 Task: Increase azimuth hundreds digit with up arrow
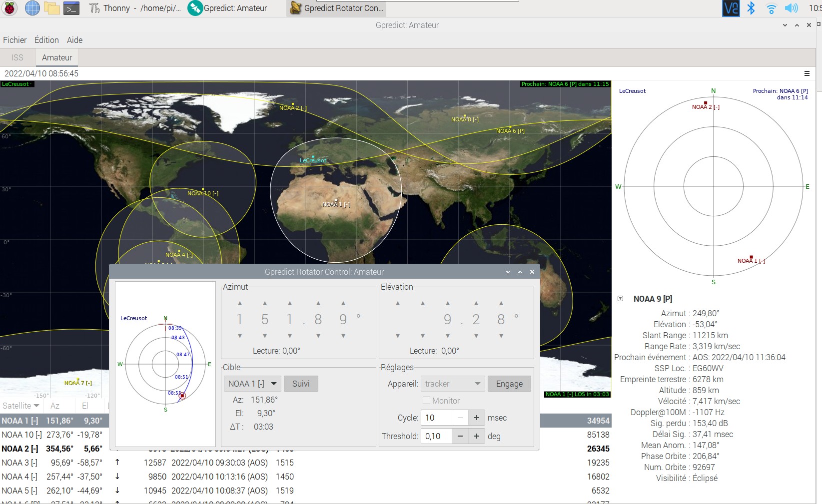[x=240, y=303]
